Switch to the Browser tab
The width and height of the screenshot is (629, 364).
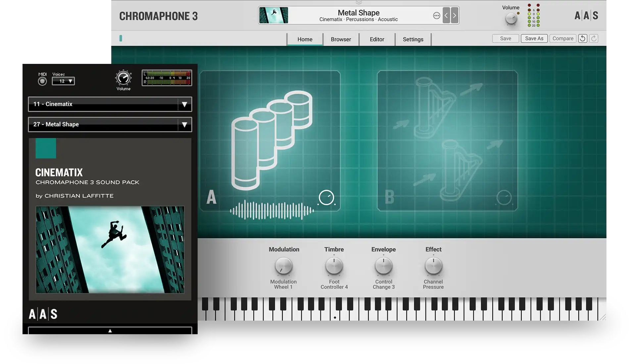coord(341,39)
